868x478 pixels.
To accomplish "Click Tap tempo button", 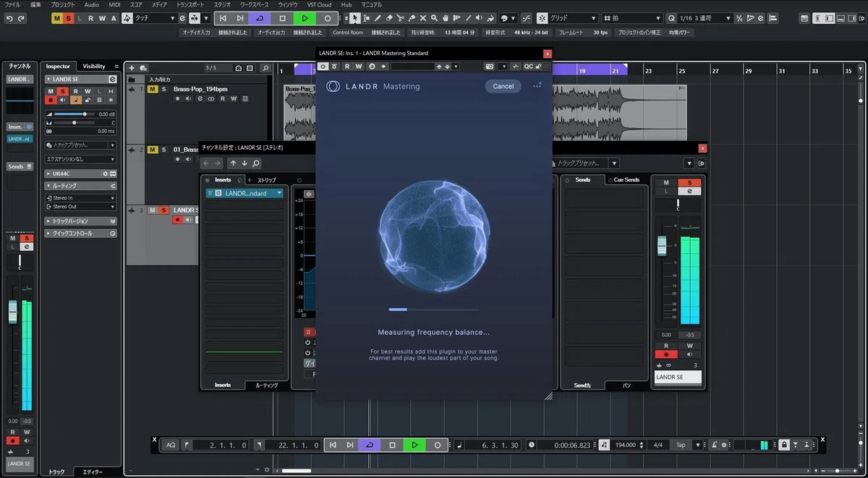I will (x=681, y=445).
